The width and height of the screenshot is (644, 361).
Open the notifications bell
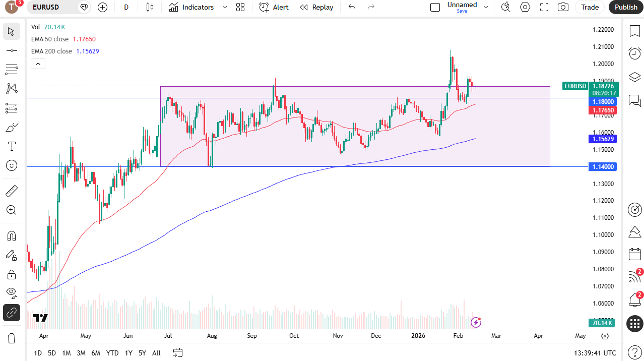click(x=634, y=300)
